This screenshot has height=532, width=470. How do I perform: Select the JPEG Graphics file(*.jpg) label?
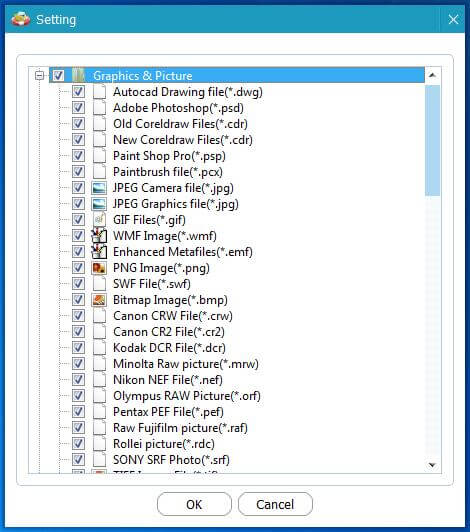176,204
